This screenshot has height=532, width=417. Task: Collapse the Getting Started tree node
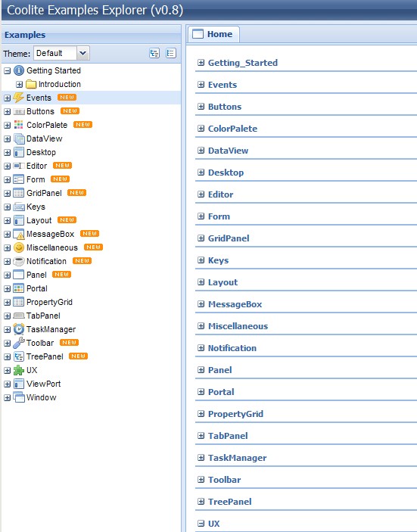pos(7,71)
